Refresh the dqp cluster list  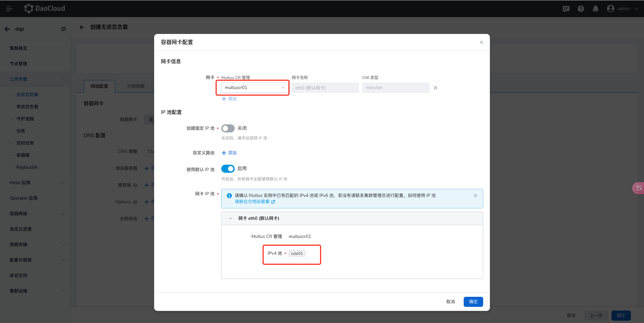click(x=63, y=29)
